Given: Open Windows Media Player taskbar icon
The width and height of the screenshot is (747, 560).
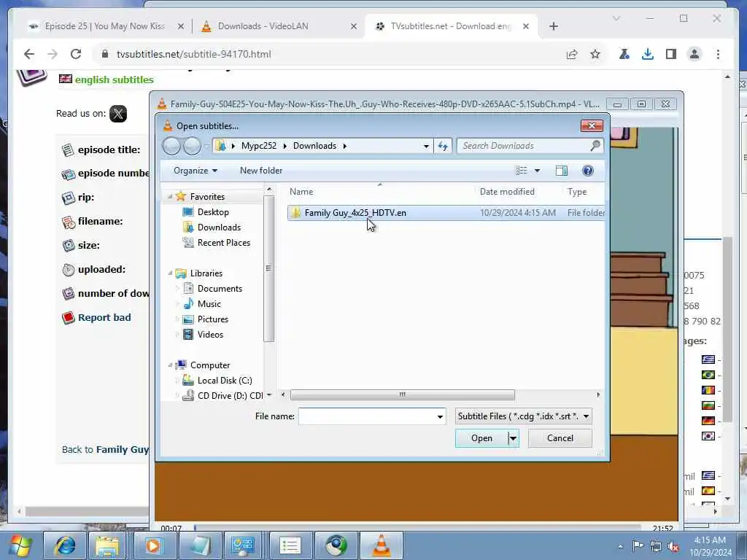Looking at the screenshot, I should pos(153,545).
